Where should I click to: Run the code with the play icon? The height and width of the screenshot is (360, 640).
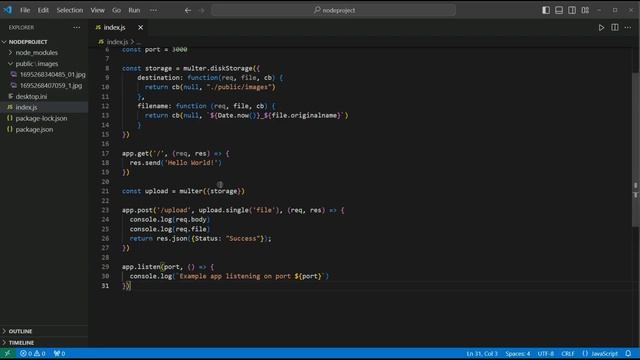601,28
